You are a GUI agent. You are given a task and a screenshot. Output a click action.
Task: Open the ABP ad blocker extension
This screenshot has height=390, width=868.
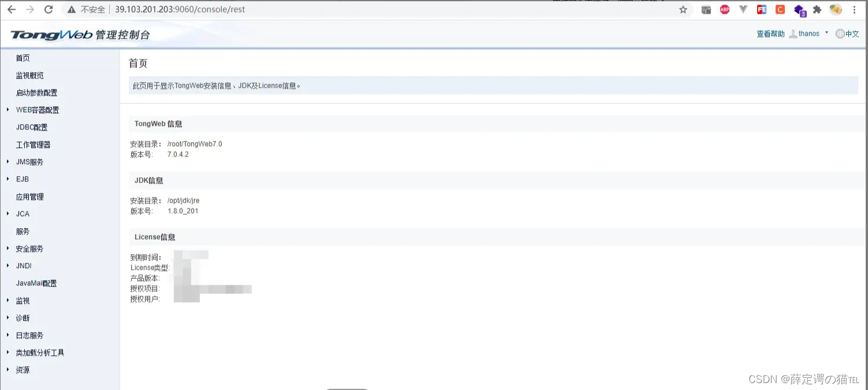click(725, 9)
